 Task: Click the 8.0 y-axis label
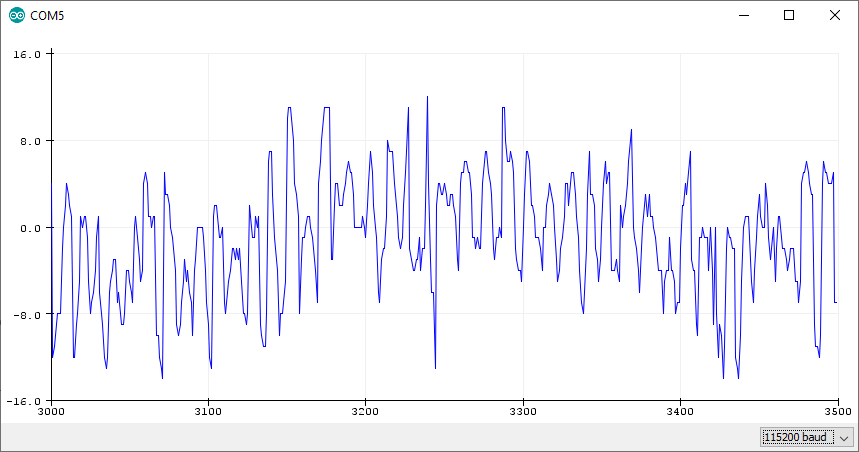30,141
